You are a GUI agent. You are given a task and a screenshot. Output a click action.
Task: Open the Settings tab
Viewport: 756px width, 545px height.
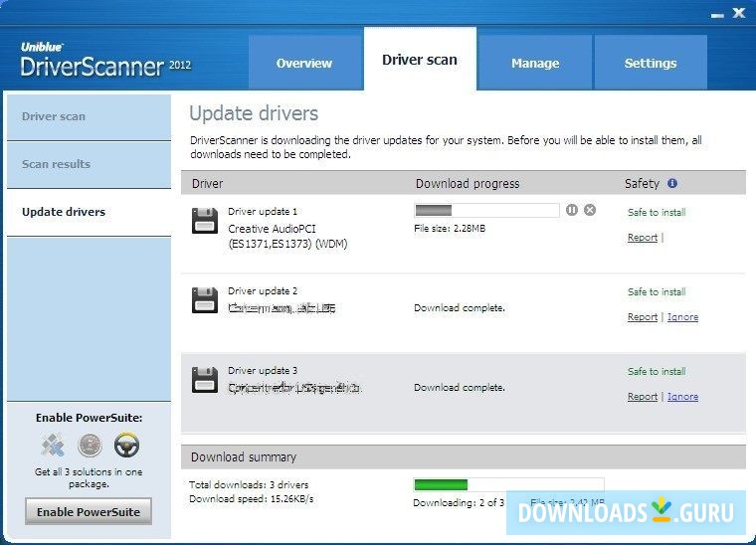point(651,63)
